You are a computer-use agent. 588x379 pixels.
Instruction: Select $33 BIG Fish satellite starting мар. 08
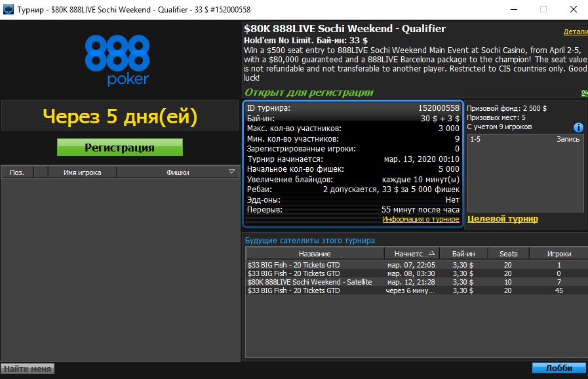(x=417, y=273)
